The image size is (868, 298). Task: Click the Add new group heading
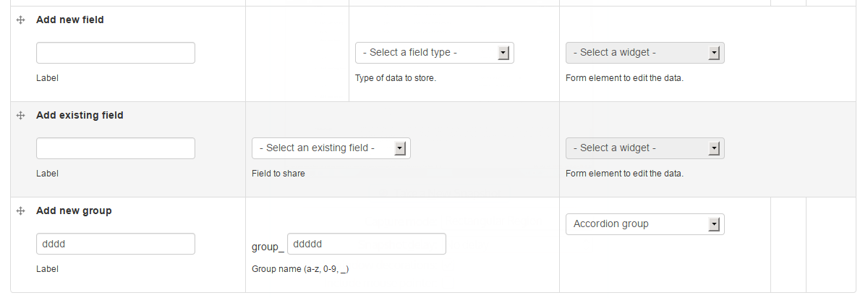pyautogui.click(x=74, y=211)
